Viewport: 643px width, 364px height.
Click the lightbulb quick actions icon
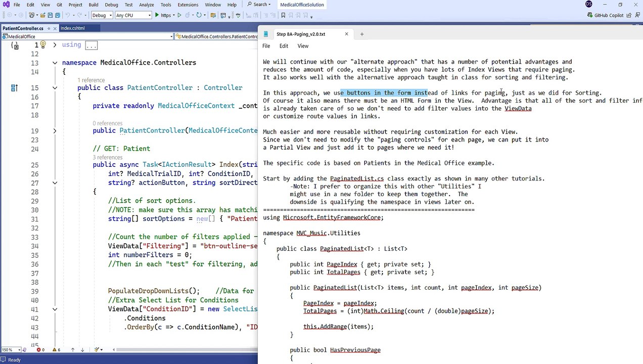(43, 45)
